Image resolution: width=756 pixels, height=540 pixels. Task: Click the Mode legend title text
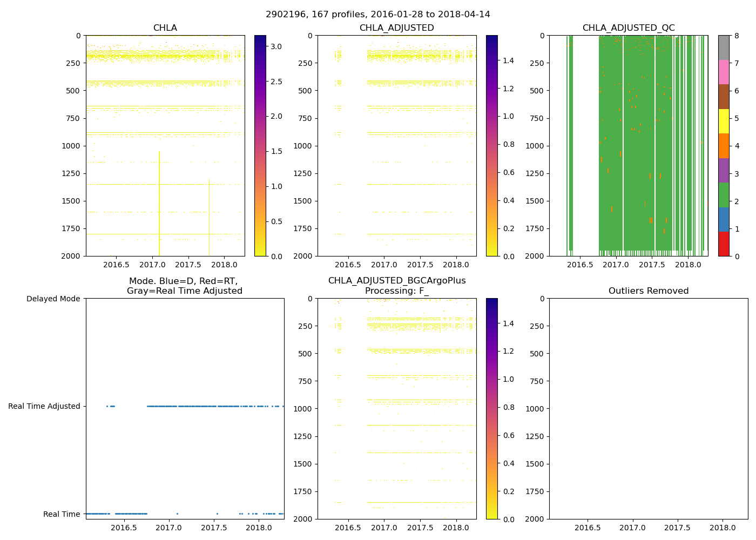(x=184, y=286)
